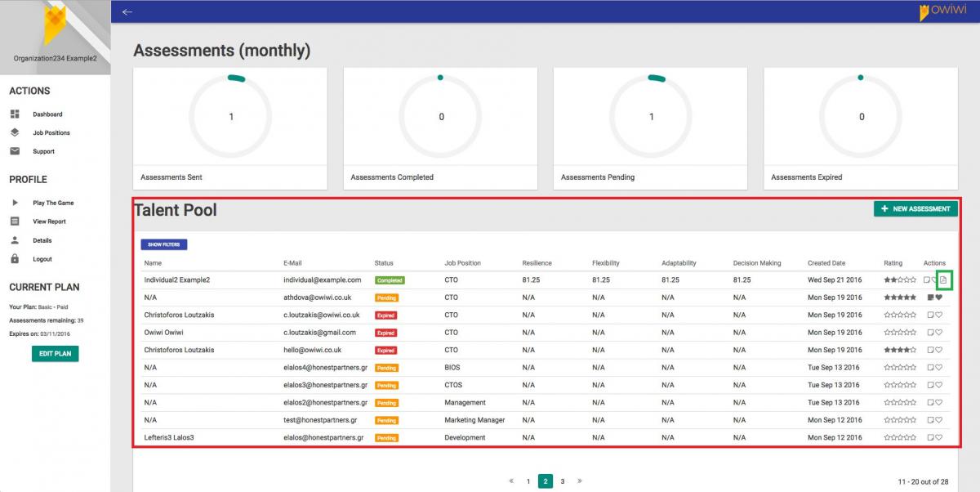Toggle favorite heart for athdova@owiwi.co.uk

coord(939,297)
